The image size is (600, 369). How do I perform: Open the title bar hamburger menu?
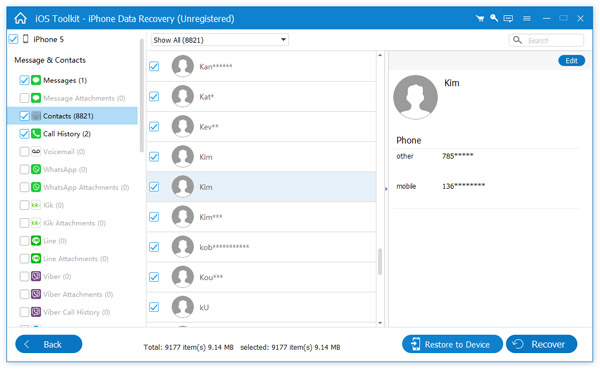click(x=527, y=18)
